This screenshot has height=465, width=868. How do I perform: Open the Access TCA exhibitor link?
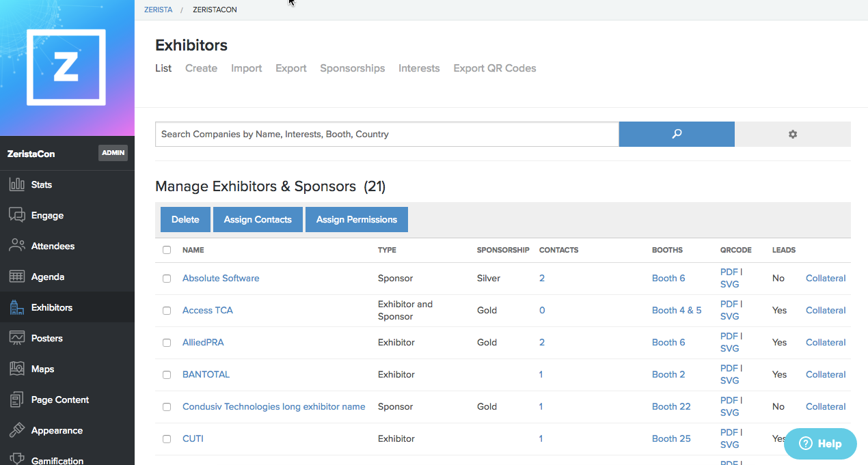point(208,310)
